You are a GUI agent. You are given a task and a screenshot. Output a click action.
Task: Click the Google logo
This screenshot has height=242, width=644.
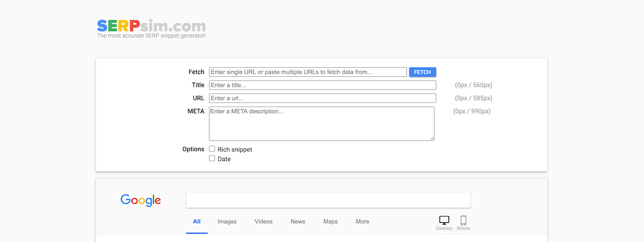141,200
